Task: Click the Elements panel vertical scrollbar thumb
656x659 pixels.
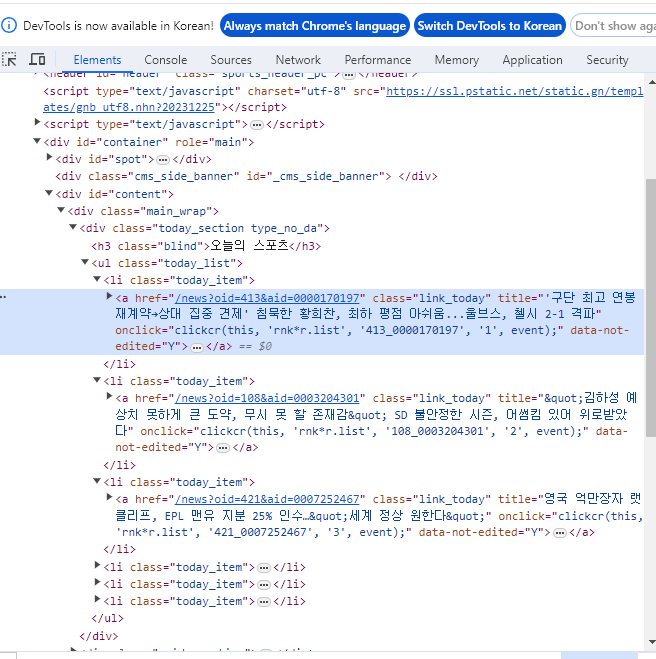Action: coord(651,308)
